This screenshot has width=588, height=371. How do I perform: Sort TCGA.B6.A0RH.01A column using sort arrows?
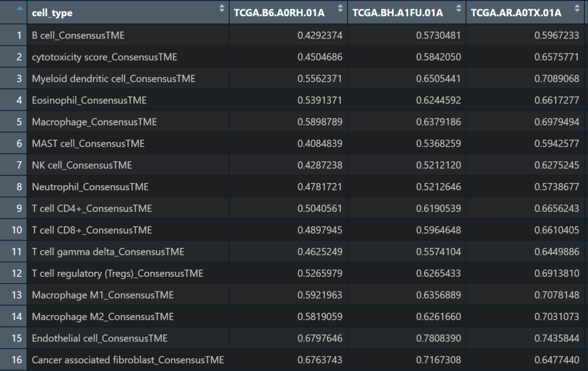340,9
